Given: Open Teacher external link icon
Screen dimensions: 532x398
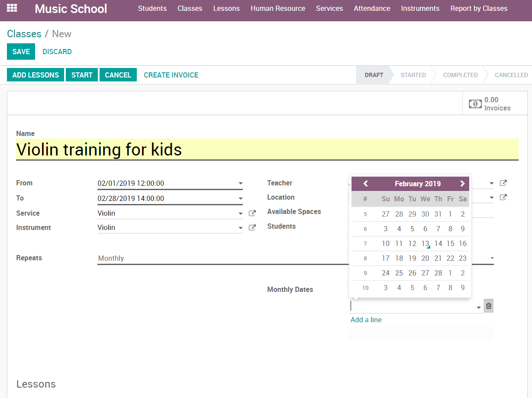Looking at the screenshot, I should (503, 183).
